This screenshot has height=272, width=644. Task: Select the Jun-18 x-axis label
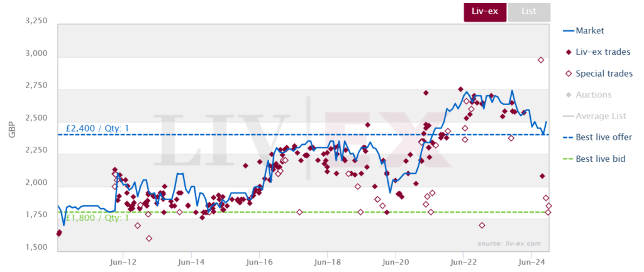click(327, 260)
